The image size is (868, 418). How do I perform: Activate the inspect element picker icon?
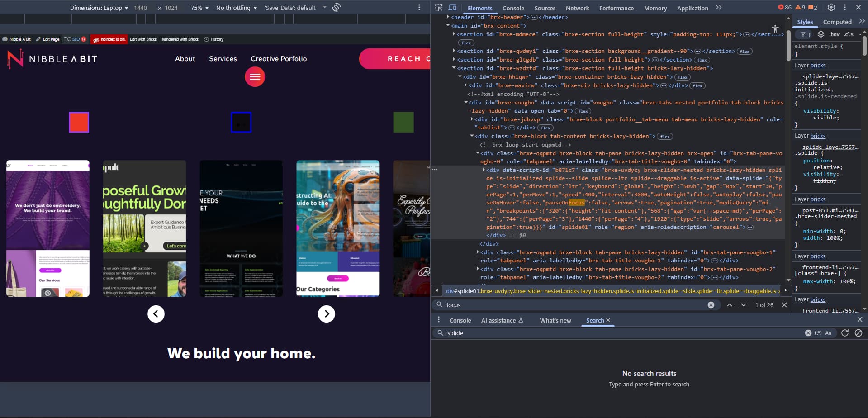pos(438,8)
